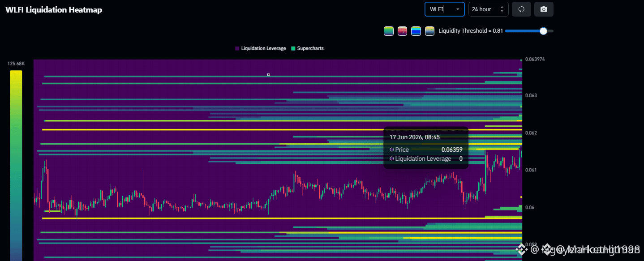Open the 24 hour timeframe selector
Screen dimensions: 644x261
click(488, 9)
